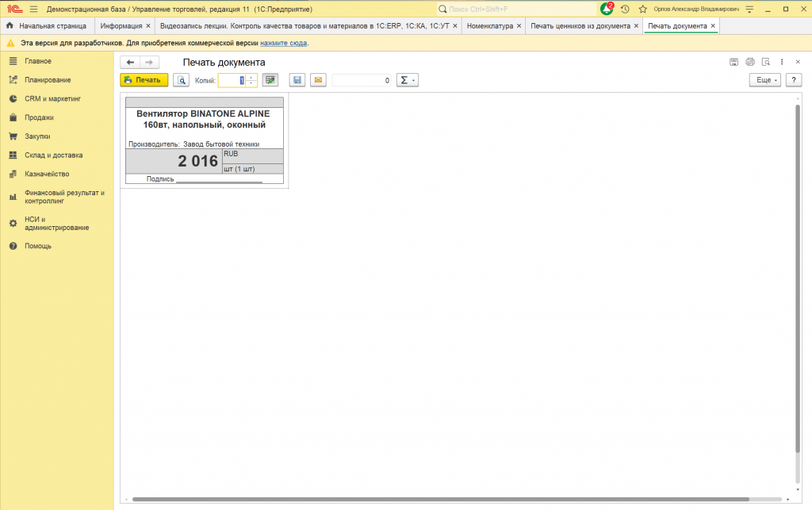Screen dimensions: 812x510
Task: Click the sum value field showing 0
Action: [x=362, y=80]
